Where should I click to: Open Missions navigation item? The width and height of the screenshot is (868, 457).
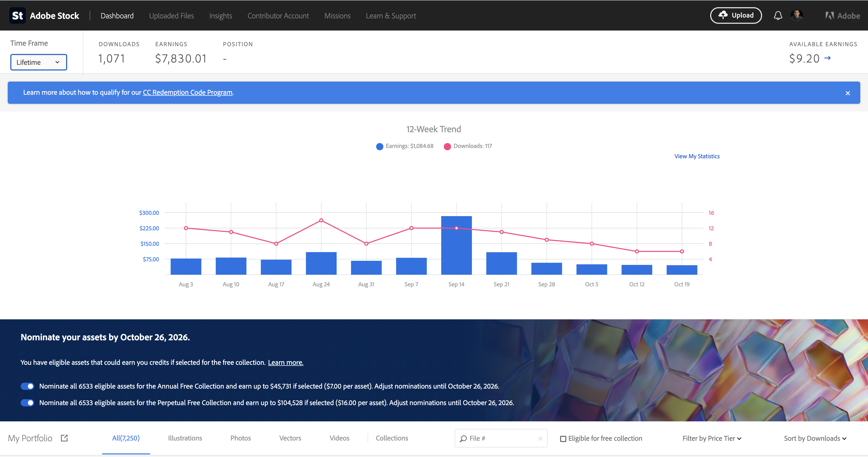click(337, 15)
